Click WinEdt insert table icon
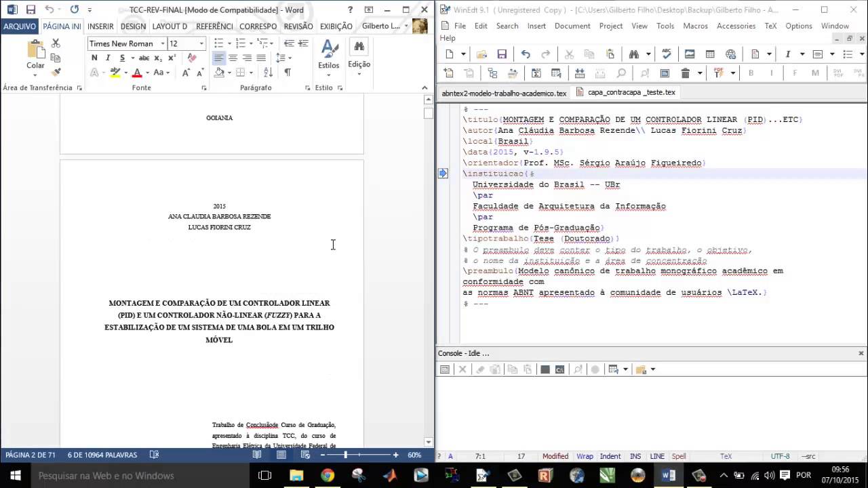 [x=710, y=54]
